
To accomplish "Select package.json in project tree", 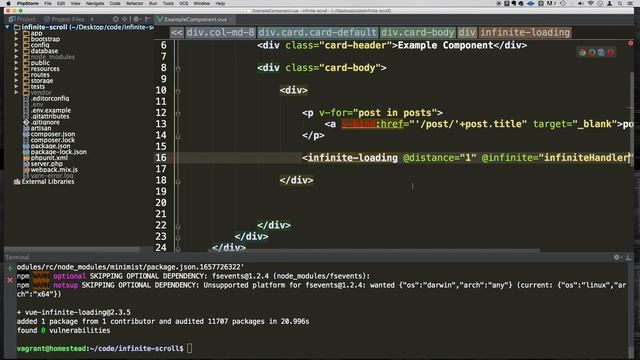I will click(50, 146).
